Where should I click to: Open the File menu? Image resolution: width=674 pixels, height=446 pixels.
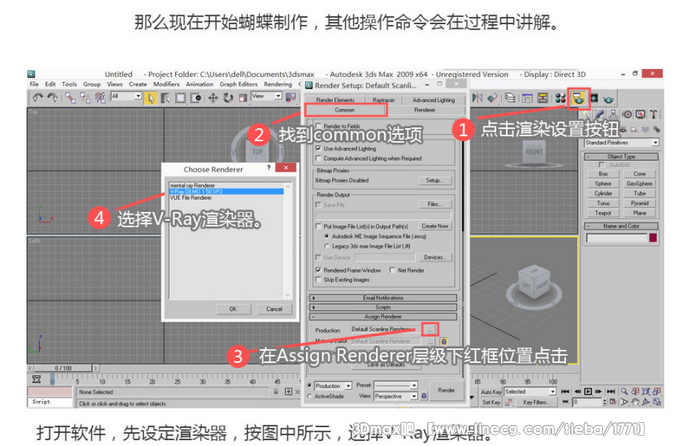tap(34, 84)
